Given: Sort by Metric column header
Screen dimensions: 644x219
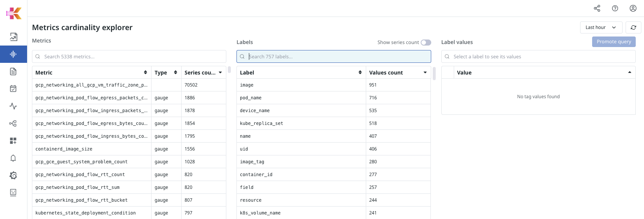Looking at the screenshot, I should click(92, 73).
